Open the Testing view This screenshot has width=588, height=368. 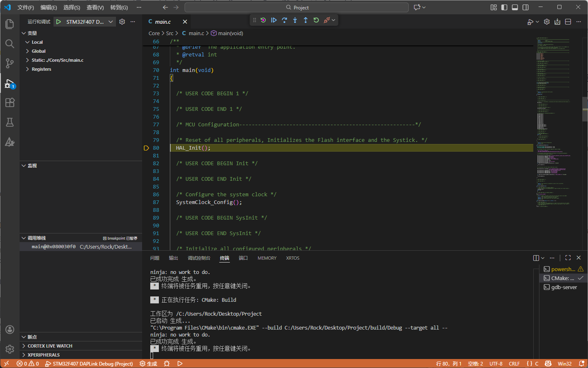pyautogui.click(x=9, y=122)
